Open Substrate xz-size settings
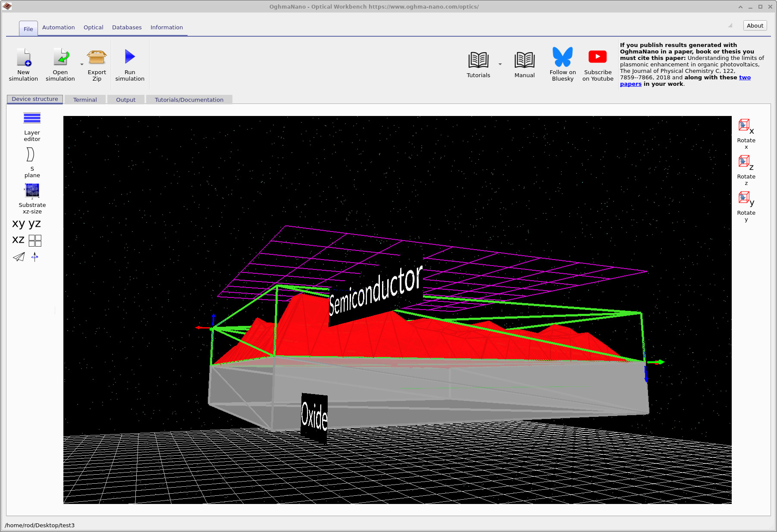 [x=32, y=191]
